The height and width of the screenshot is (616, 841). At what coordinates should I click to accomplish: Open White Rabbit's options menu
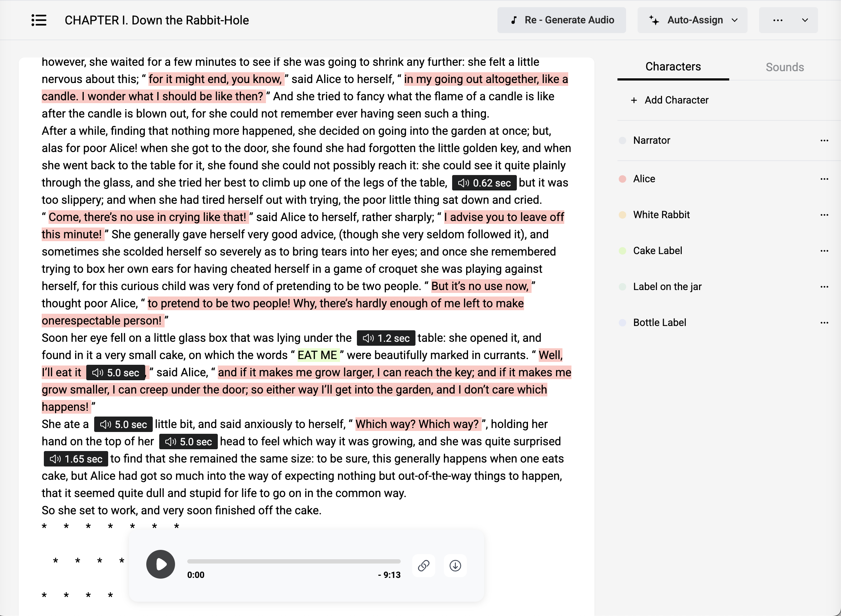point(824,215)
